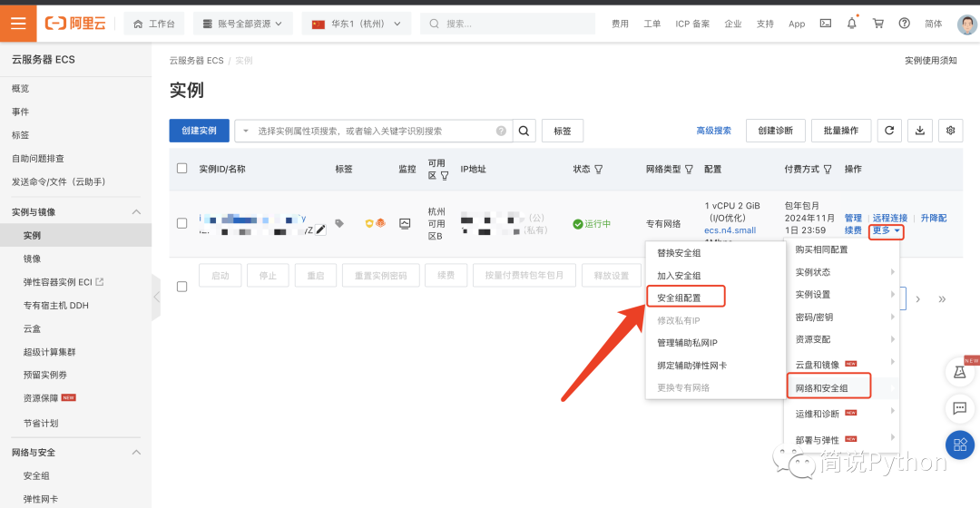Open instance monitoring chart icon
The width and height of the screenshot is (980, 508).
coord(405,223)
